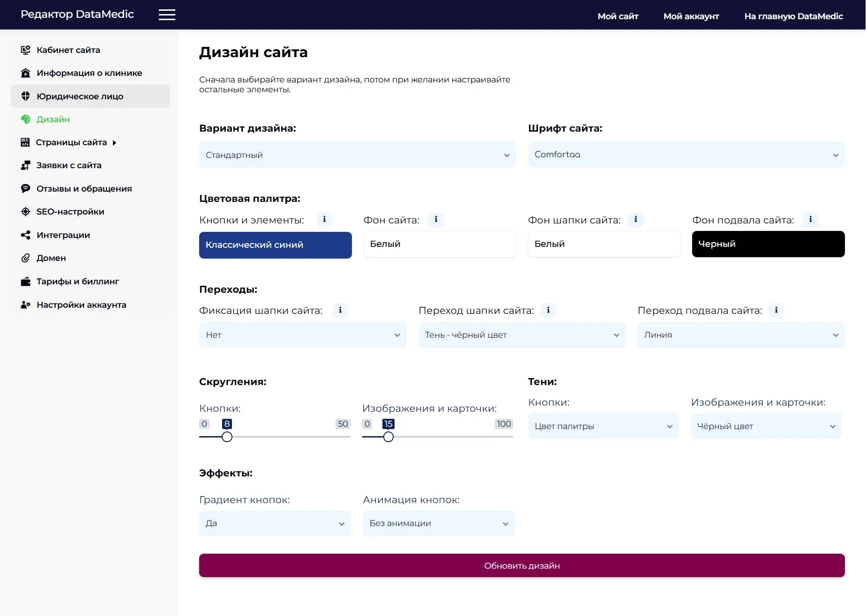Click info icon beside Фон сайта label

pyautogui.click(x=436, y=219)
